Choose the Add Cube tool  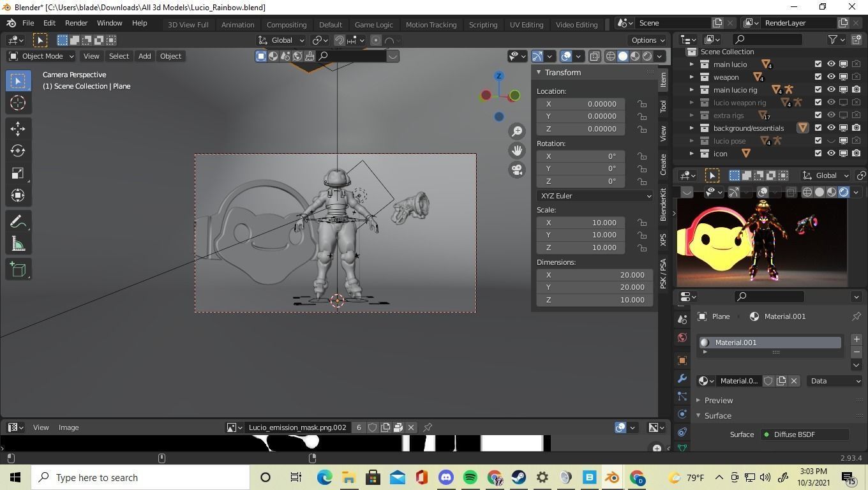[x=18, y=269]
